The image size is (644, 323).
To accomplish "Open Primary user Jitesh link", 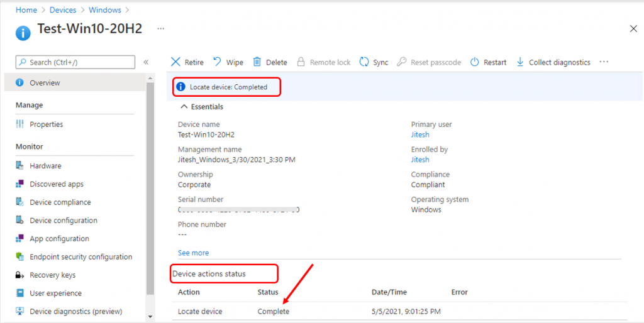I will point(420,134).
